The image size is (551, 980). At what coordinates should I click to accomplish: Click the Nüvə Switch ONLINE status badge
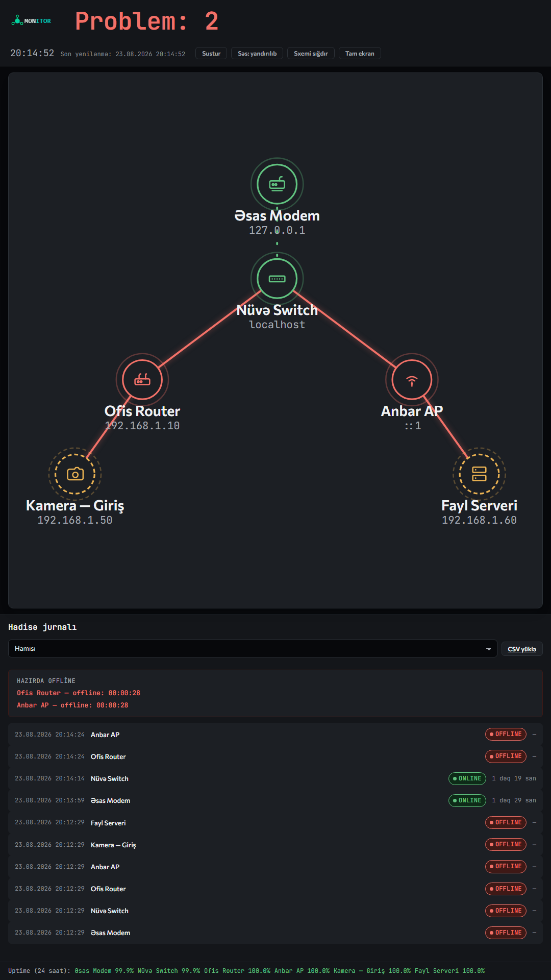[x=467, y=778]
